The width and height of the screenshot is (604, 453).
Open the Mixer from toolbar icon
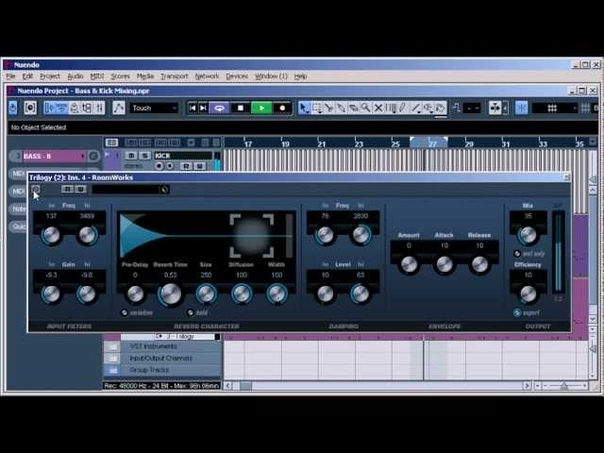[99, 108]
